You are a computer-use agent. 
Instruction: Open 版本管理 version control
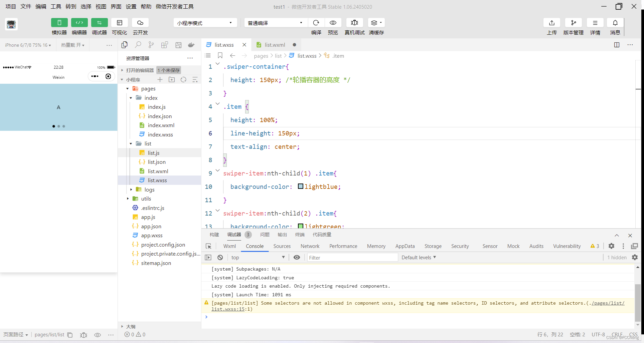coord(573,22)
